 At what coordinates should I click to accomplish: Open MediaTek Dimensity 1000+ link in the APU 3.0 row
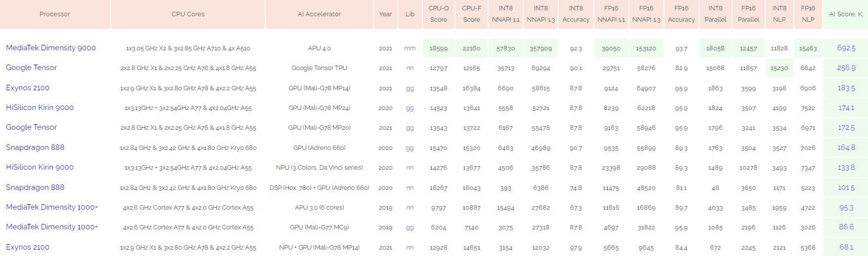(x=52, y=207)
